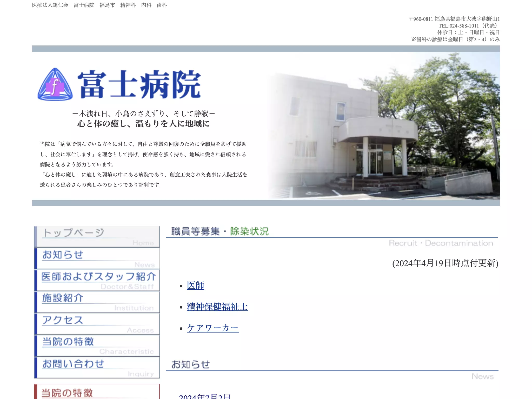This screenshot has width=532, height=399.
Task: Open the アクセス Access menu item
Action: click(x=97, y=324)
